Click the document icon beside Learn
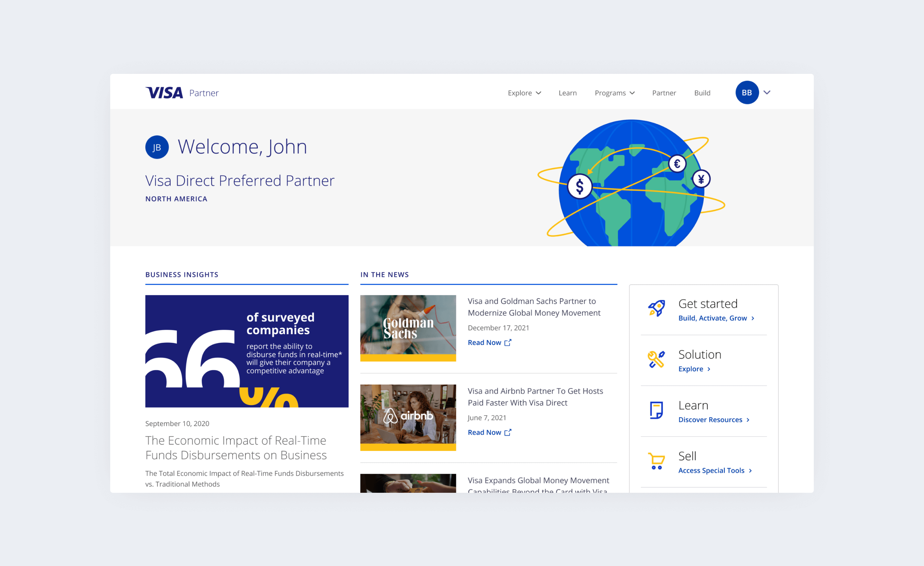Image resolution: width=924 pixels, height=566 pixels. (656, 410)
